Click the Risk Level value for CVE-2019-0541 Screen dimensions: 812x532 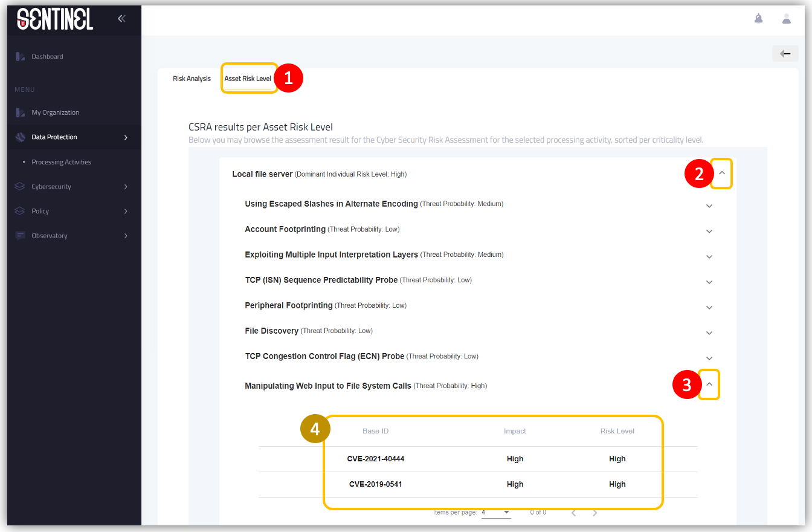pos(617,484)
